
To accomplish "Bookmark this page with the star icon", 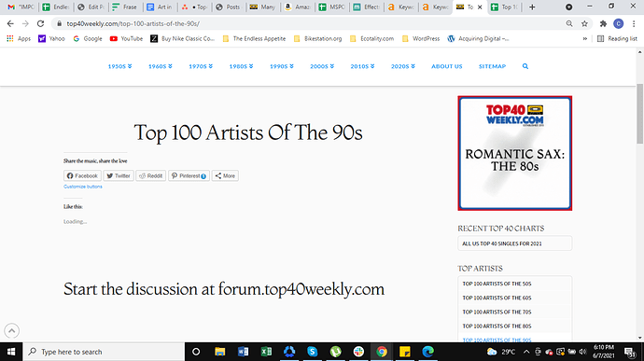I will pyautogui.click(x=584, y=24).
